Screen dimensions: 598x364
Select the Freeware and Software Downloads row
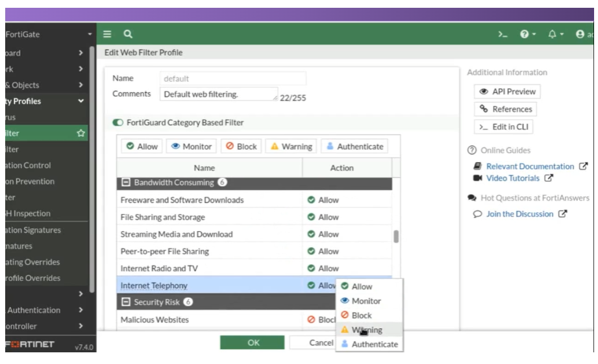point(255,200)
